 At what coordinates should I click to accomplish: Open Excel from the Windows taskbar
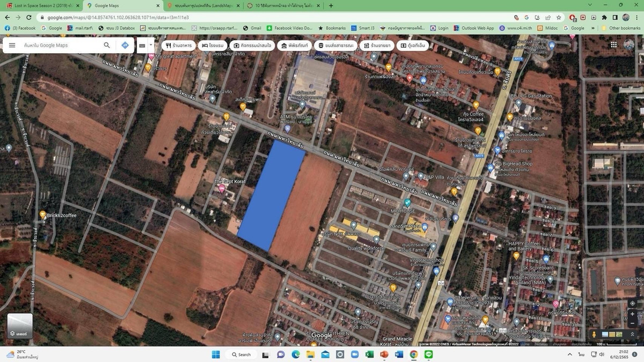tap(369, 354)
